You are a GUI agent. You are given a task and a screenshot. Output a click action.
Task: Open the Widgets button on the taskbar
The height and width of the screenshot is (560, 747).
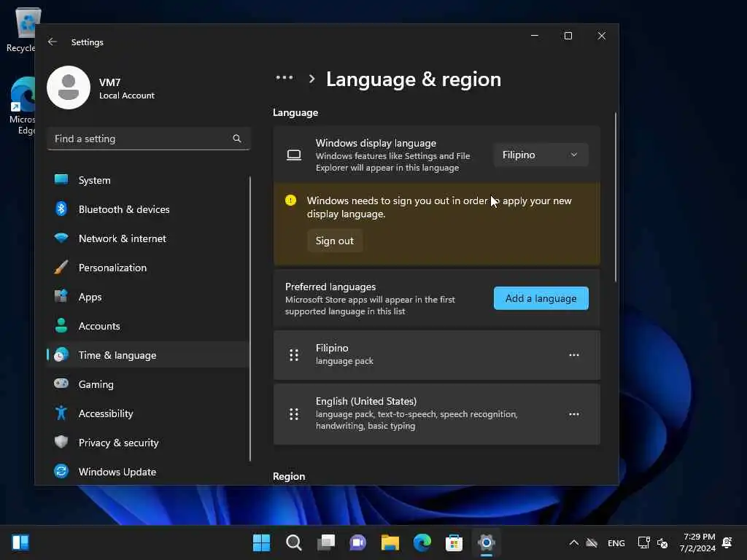pos(20,542)
